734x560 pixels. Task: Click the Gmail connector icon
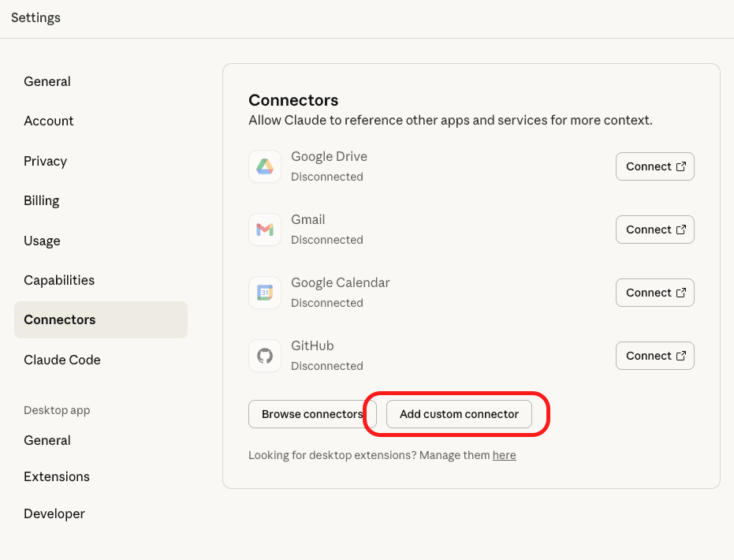[x=264, y=230]
